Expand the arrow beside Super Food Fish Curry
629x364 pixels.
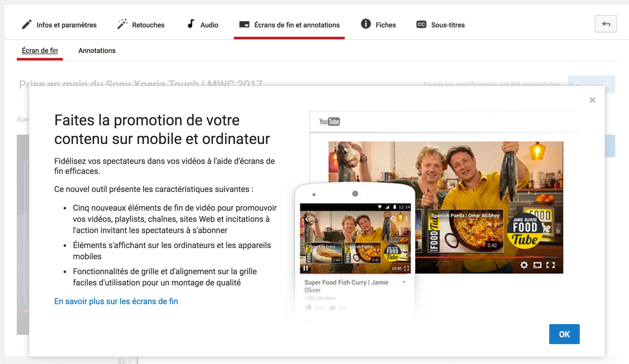click(x=404, y=282)
